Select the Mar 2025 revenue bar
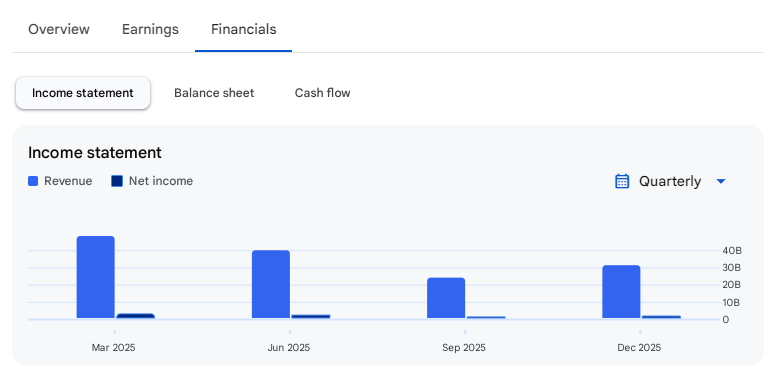Screen dimensions: 780x375 click(x=96, y=277)
